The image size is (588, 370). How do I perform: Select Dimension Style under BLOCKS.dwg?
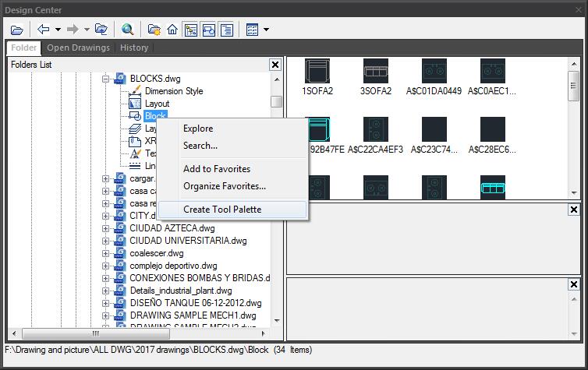click(173, 91)
